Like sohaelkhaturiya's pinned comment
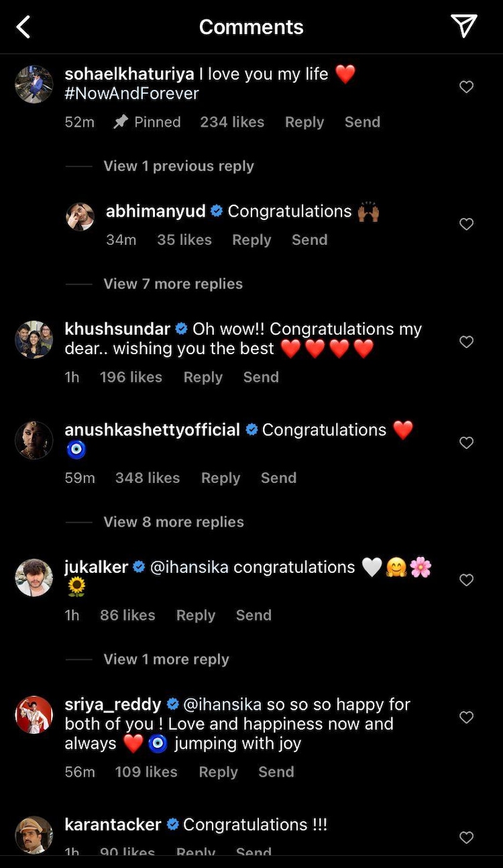The height and width of the screenshot is (868, 503). [467, 87]
